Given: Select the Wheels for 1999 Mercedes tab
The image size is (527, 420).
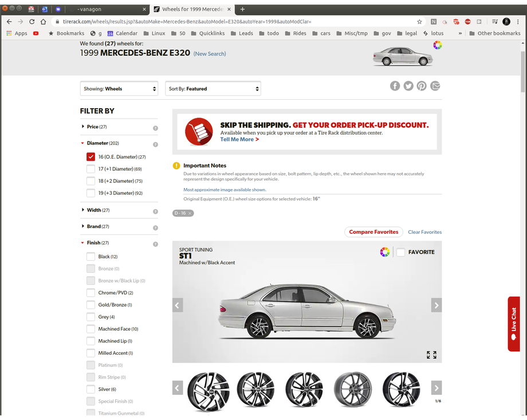Looking at the screenshot, I should pos(192,9).
